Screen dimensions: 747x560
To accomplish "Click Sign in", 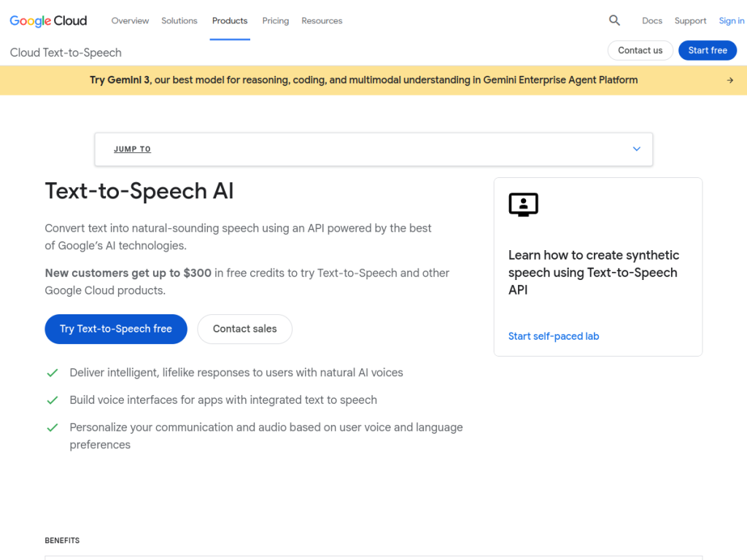I will click(x=731, y=20).
